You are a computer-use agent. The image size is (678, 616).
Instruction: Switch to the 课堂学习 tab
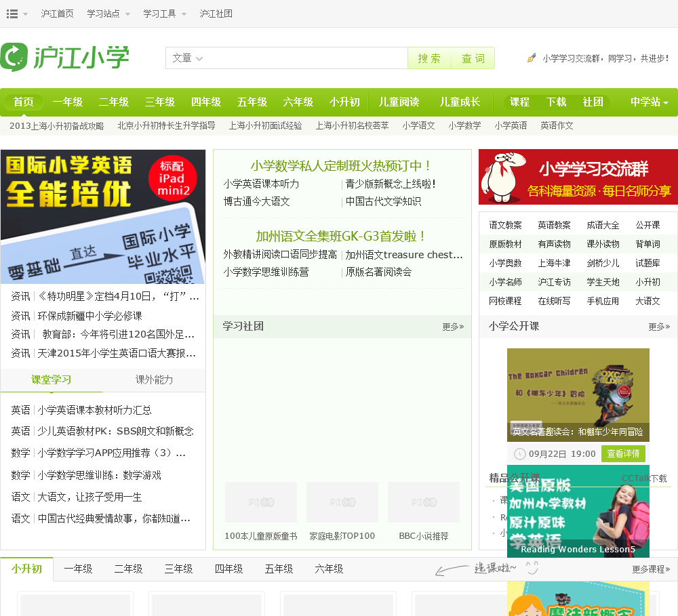[x=51, y=380]
